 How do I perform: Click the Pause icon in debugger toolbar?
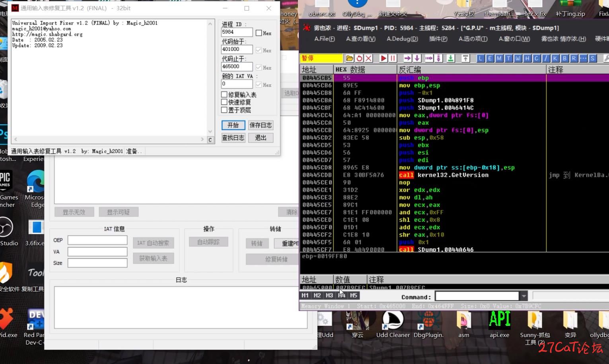(393, 58)
